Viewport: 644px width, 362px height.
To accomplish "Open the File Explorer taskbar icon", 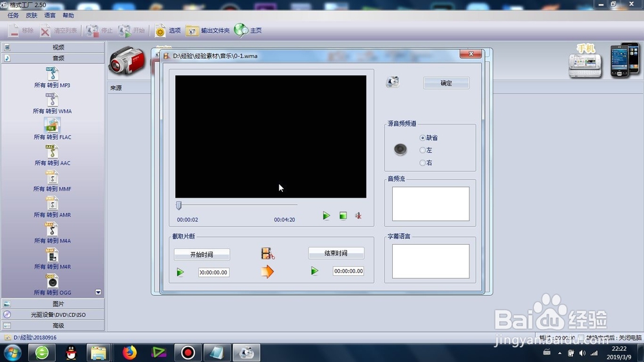I will click(x=99, y=352).
